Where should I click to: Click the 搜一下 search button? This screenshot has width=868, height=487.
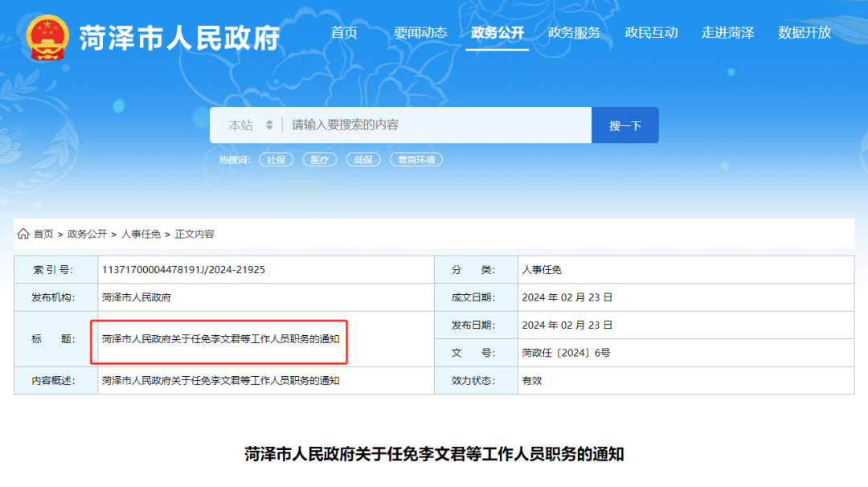[624, 125]
